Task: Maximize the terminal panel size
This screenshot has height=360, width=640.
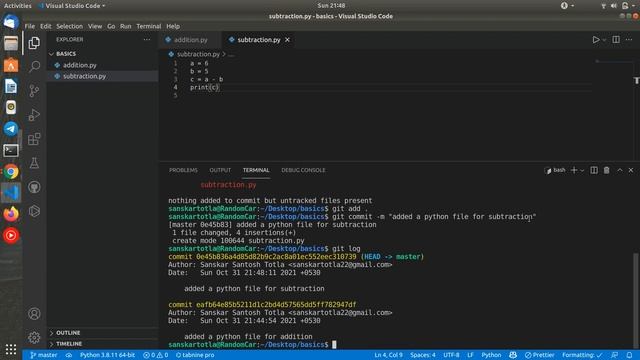Action: tap(620, 170)
